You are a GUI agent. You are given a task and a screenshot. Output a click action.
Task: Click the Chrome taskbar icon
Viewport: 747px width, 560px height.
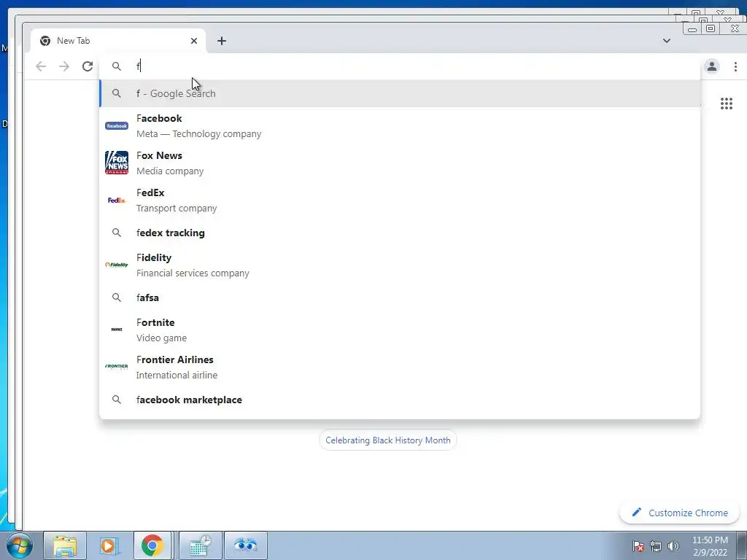point(152,545)
